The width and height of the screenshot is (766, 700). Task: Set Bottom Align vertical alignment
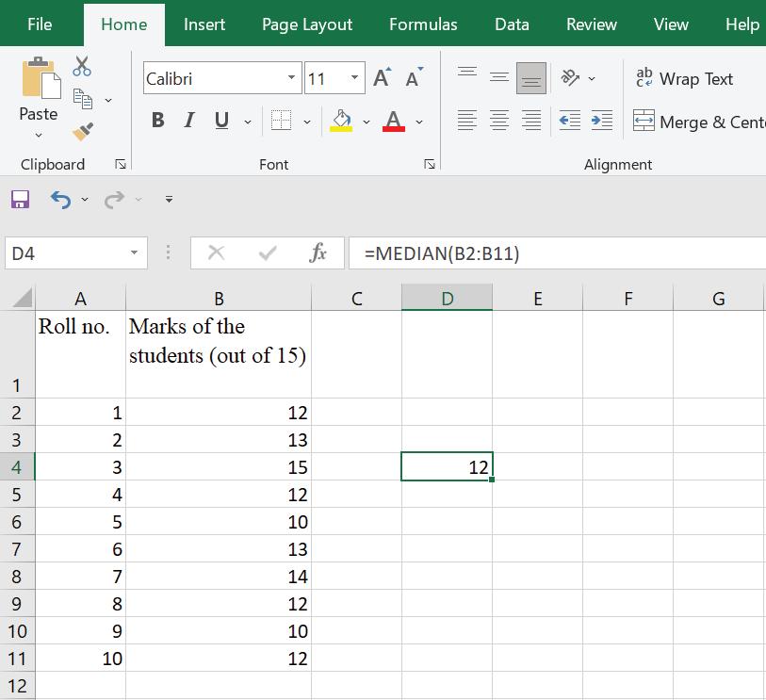click(x=531, y=78)
